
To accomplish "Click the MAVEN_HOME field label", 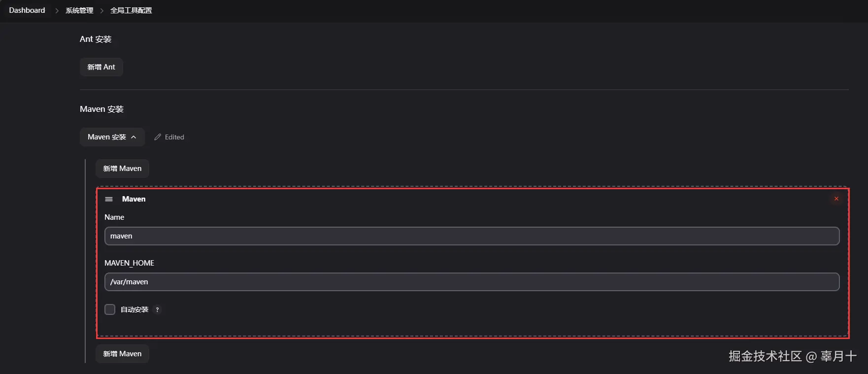I will pyautogui.click(x=129, y=263).
